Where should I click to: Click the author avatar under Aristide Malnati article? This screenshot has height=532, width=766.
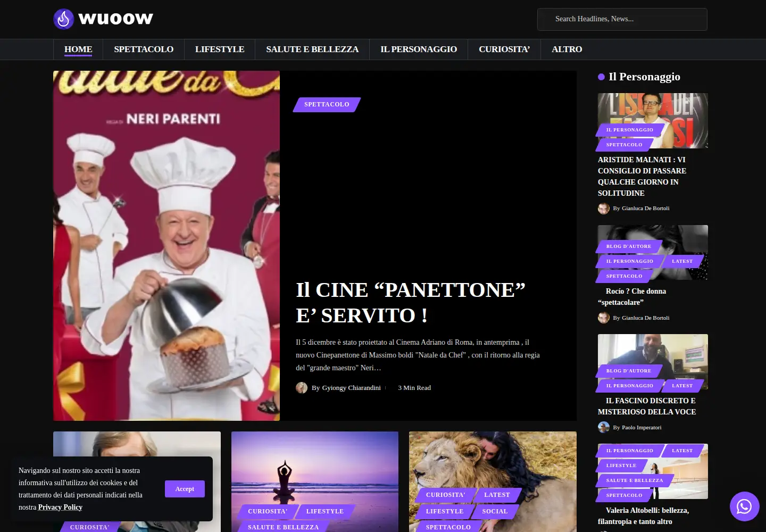coord(604,209)
